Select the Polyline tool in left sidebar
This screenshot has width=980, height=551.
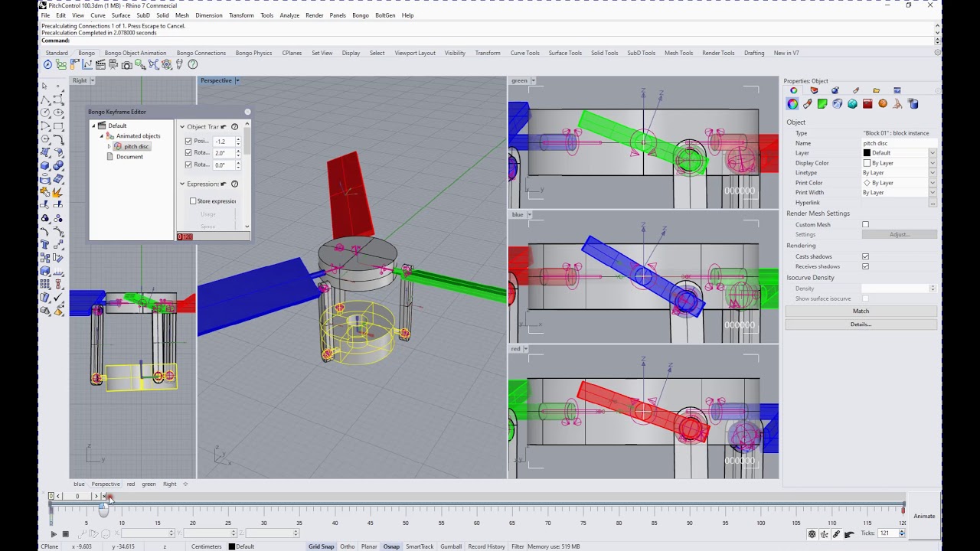(x=45, y=99)
